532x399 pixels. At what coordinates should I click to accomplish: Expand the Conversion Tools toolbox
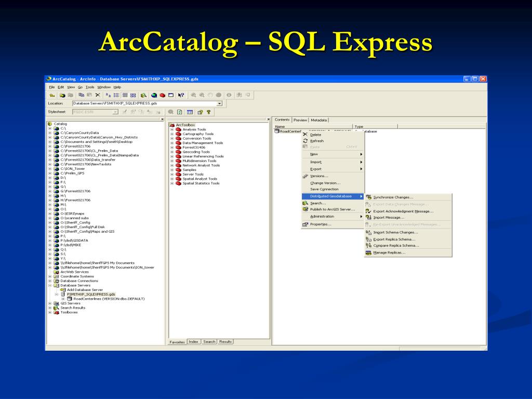pos(172,138)
